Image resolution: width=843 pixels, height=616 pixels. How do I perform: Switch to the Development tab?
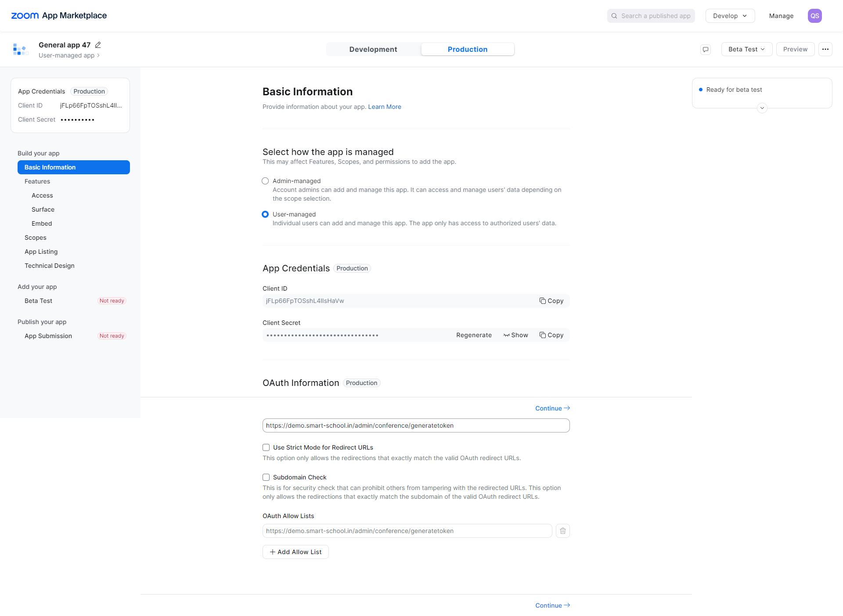point(373,49)
